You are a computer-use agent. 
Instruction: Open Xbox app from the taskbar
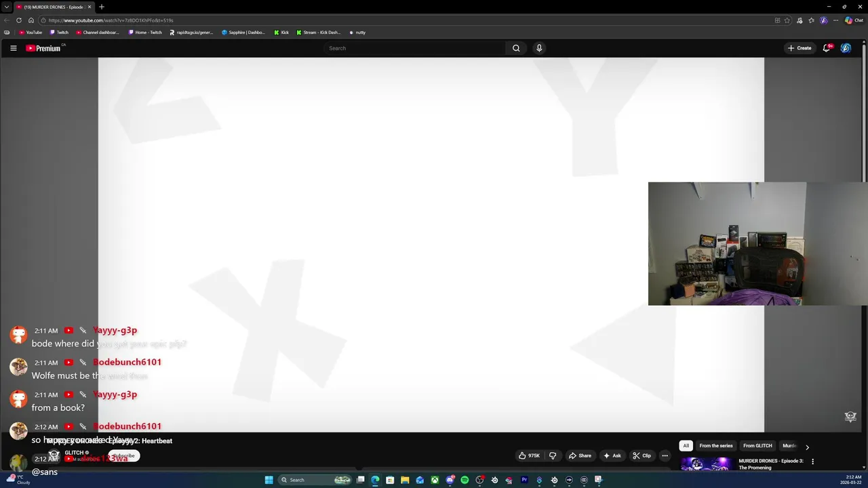pos(435,480)
